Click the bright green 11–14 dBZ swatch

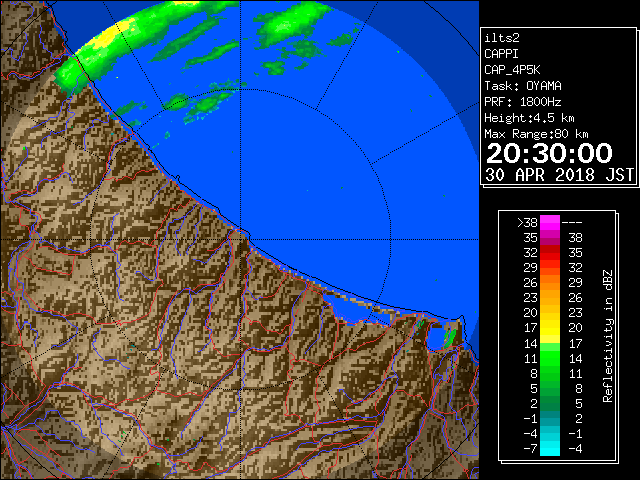click(550, 358)
